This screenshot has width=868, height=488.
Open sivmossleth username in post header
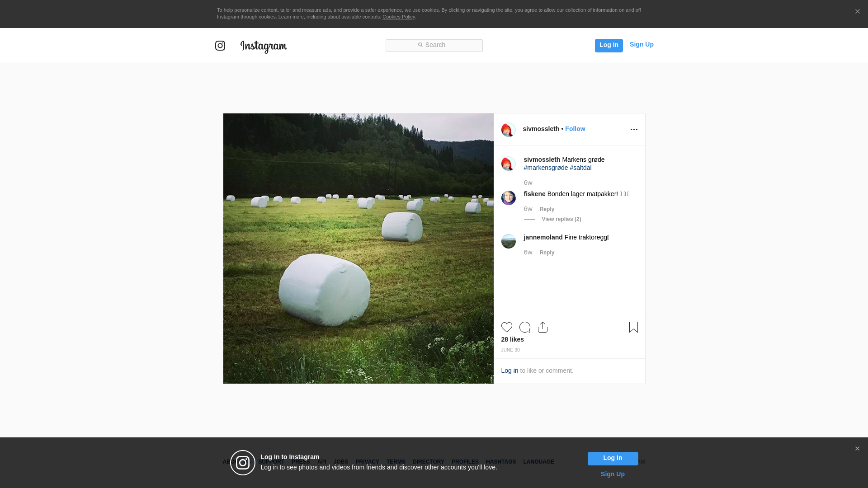(541, 129)
